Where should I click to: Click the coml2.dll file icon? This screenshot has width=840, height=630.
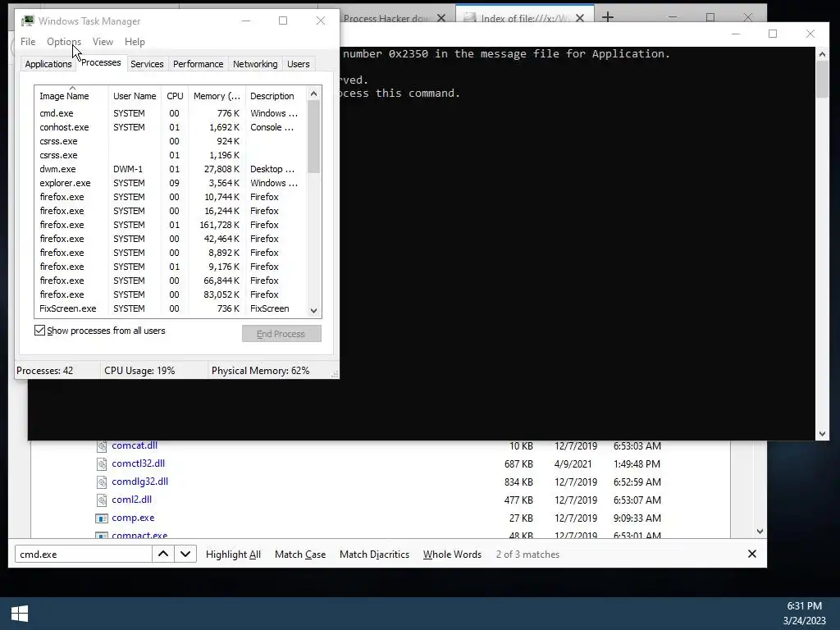point(101,500)
